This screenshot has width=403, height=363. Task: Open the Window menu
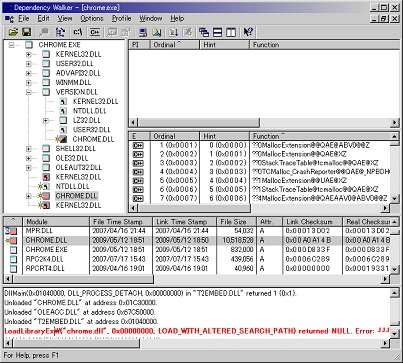click(x=151, y=19)
